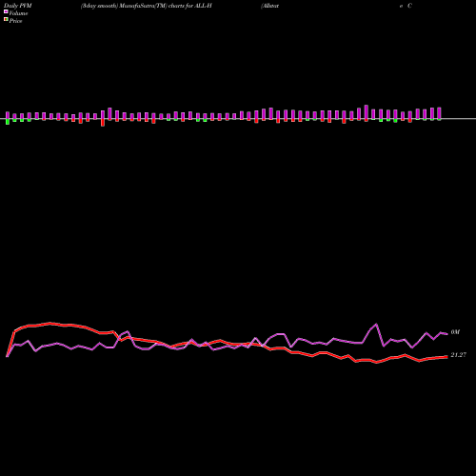
Task: Click the "21.27" price end label
Action: pos(458,355)
